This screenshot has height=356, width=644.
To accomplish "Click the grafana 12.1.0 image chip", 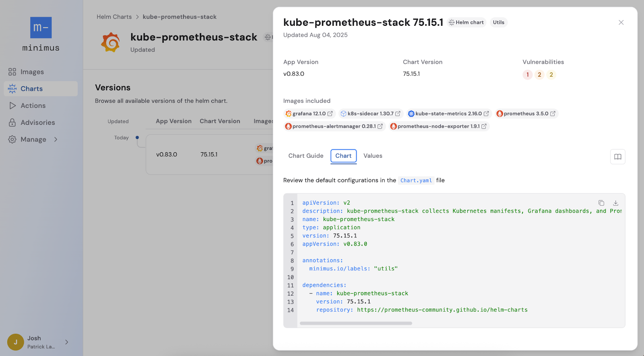I will coord(309,114).
